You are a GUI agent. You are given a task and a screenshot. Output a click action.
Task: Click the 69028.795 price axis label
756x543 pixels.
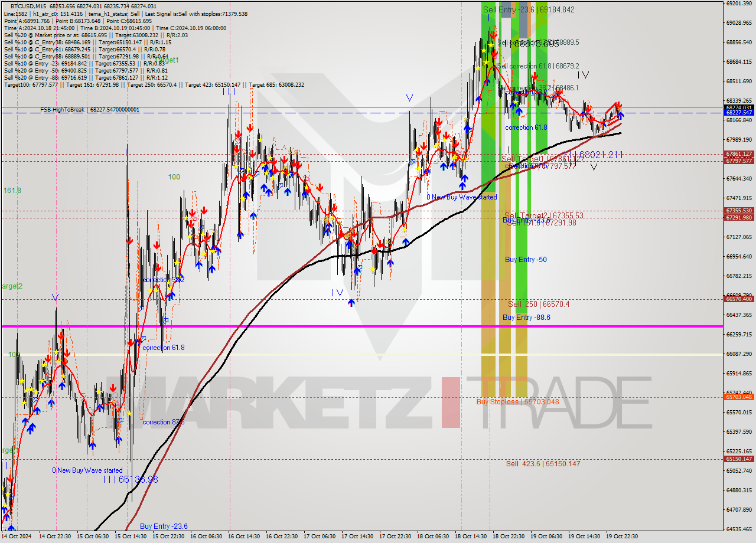point(739,22)
